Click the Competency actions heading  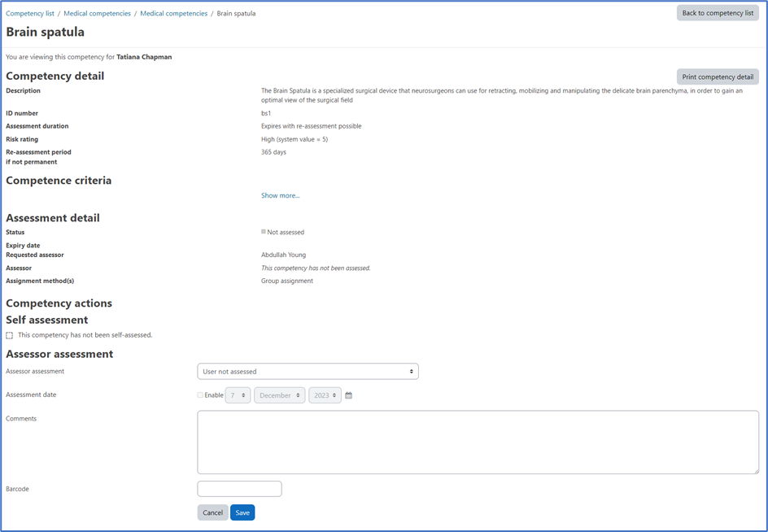click(59, 303)
